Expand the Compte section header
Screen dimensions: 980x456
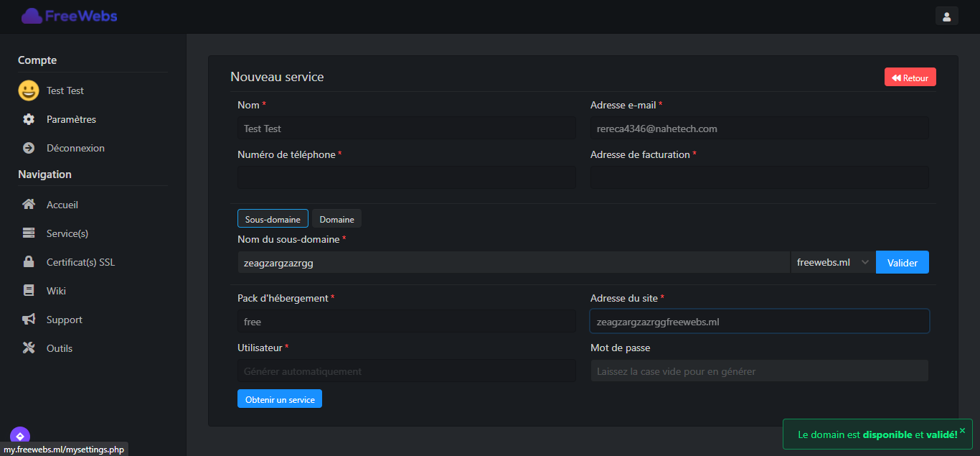coord(37,60)
